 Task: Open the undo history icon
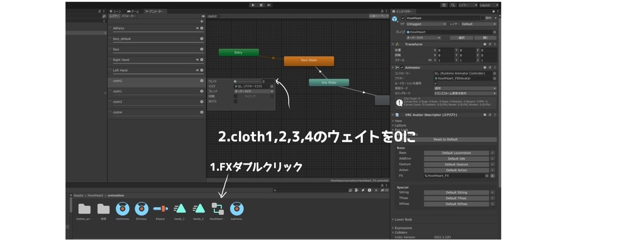[x=444, y=5]
